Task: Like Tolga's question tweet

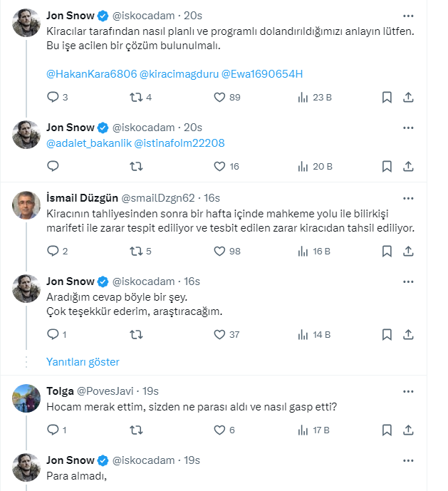Action: pyautogui.click(x=219, y=430)
